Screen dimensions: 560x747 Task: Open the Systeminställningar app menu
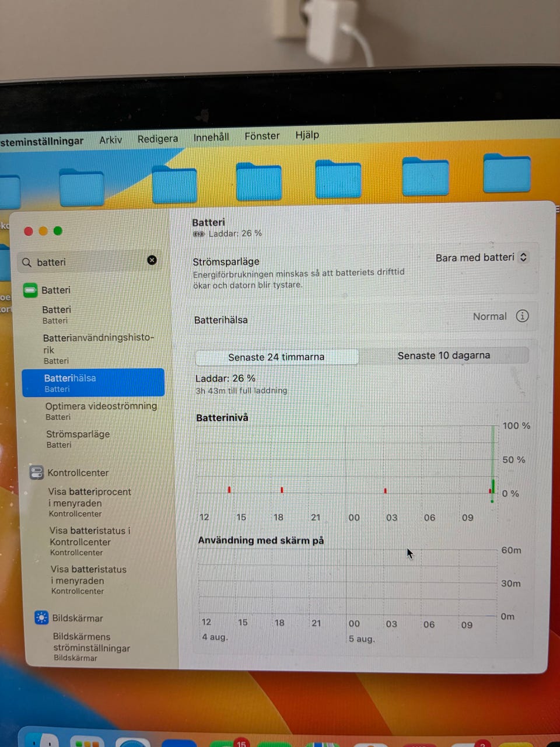click(x=42, y=141)
